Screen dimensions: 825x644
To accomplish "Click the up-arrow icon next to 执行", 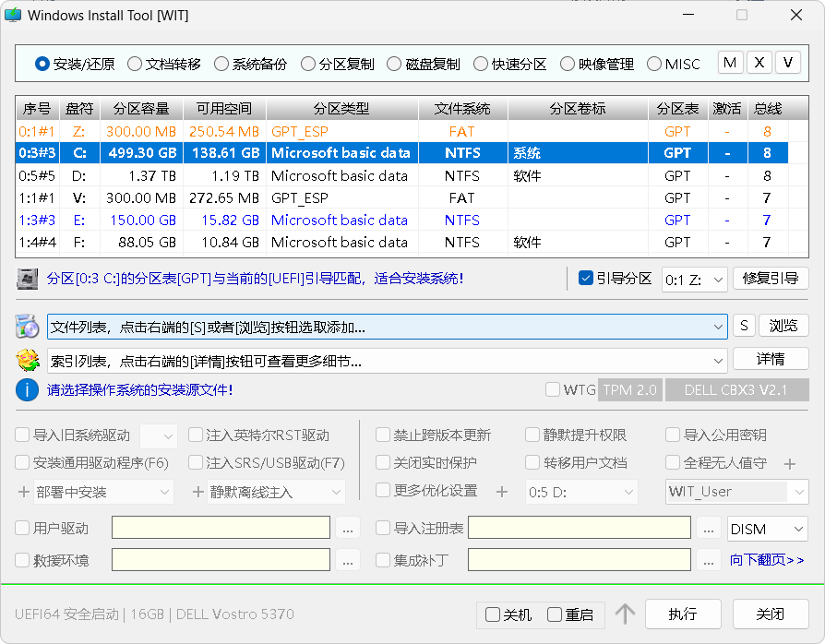I will point(626,614).
